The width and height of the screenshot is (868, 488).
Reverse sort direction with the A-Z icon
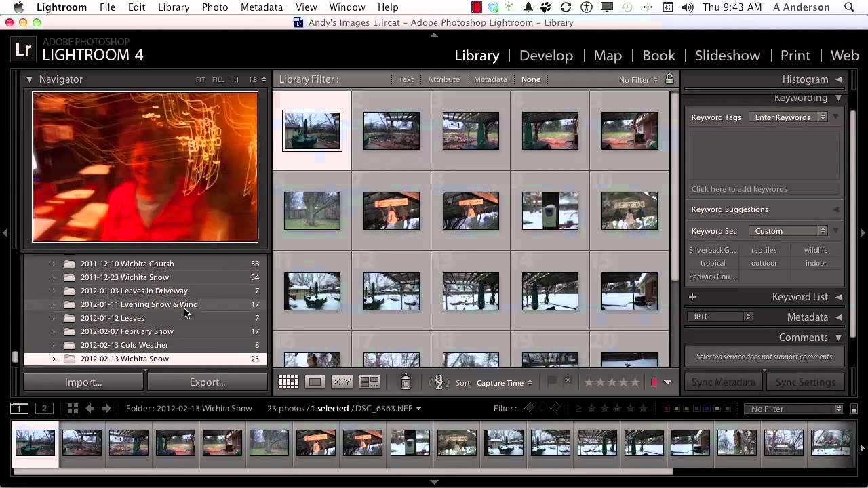tap(438, 382)
